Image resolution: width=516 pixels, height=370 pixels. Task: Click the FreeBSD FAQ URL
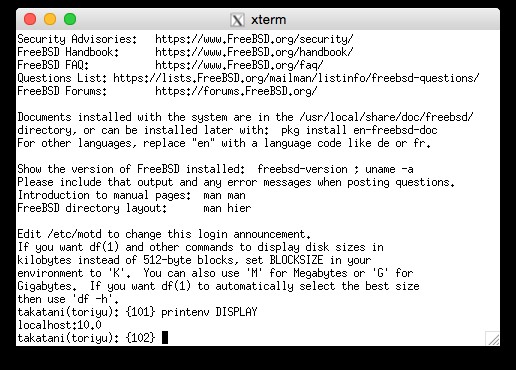tap(239, 65)
